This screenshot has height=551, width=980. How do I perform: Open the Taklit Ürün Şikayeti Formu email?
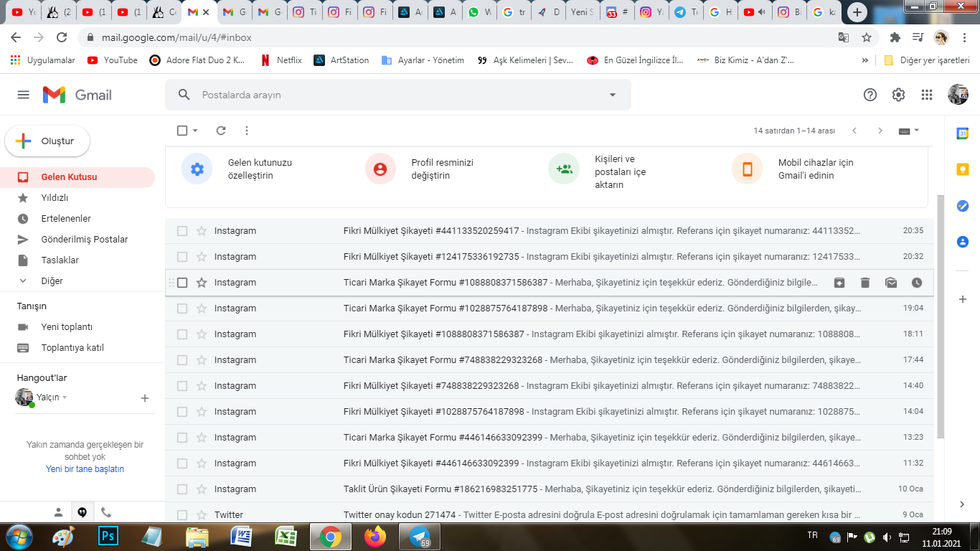(x=550, y=489)
